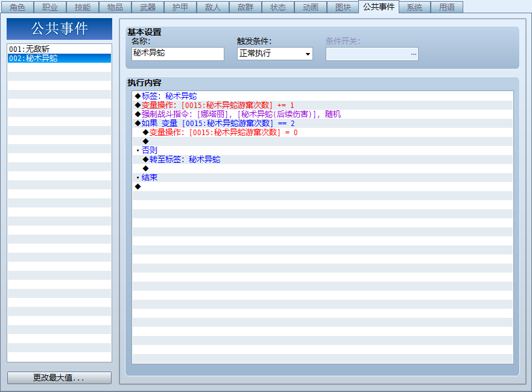Select the 如果 变量 == 2 condition line
532x392 pixels.
tap(322, 124)
